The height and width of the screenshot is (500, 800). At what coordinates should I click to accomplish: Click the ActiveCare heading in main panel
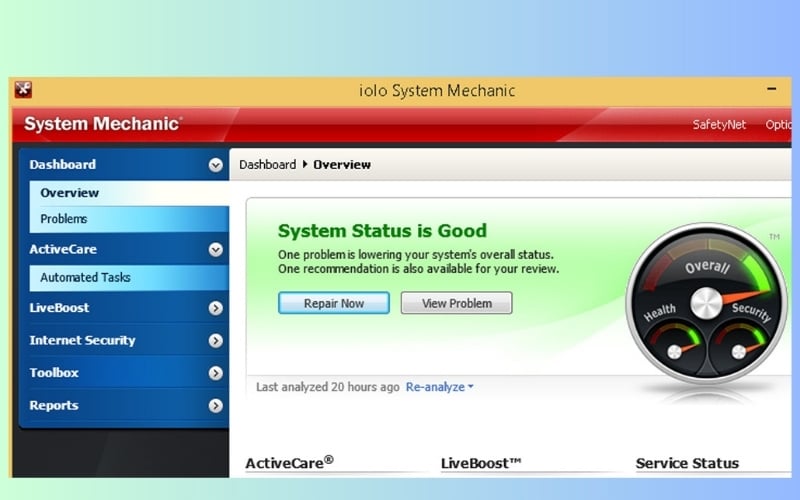289,462
